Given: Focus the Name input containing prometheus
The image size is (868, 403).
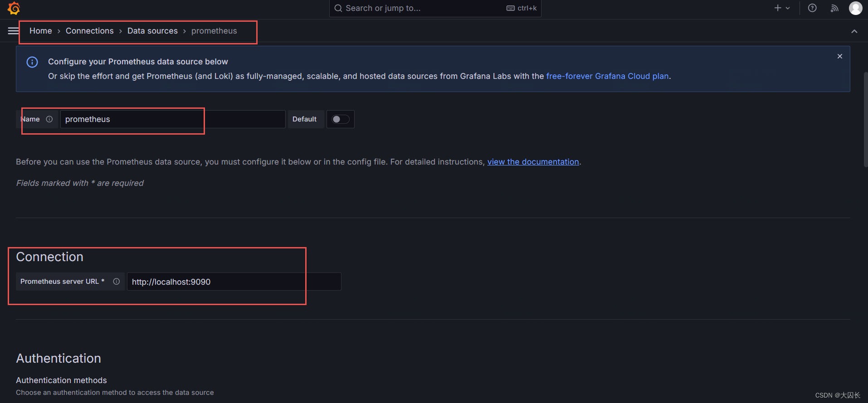Looking at the screenshot, I should pyautogui.click(x=173, y=119).
